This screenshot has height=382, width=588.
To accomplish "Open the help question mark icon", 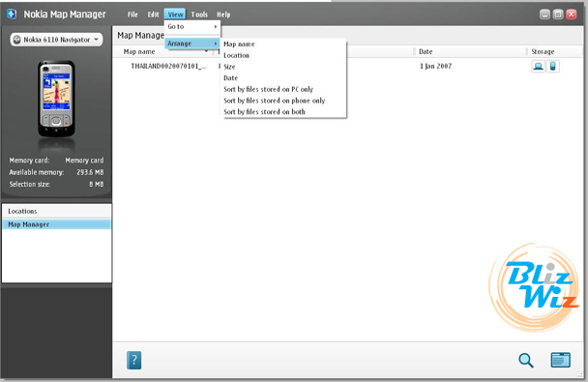I will (133, 361).
